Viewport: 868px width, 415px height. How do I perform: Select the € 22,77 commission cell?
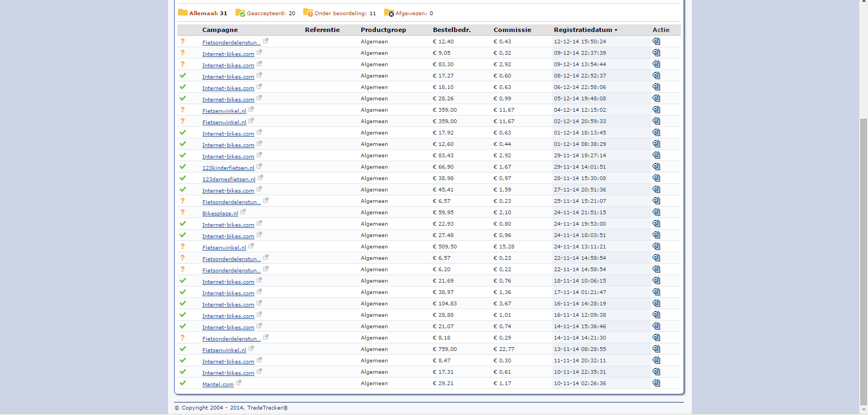(x=504, y=349)
